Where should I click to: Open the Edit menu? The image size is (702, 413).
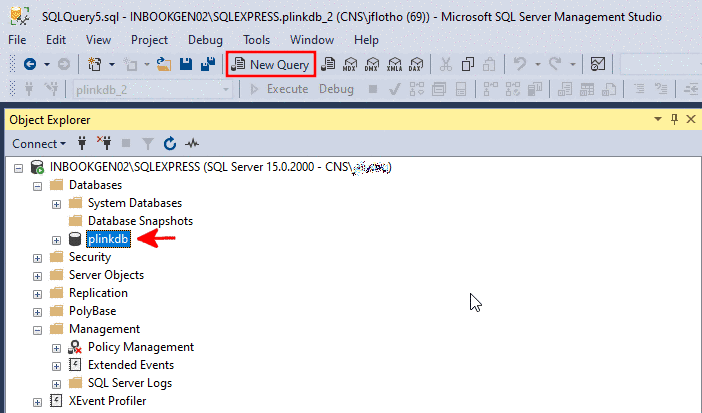(56, 40)
